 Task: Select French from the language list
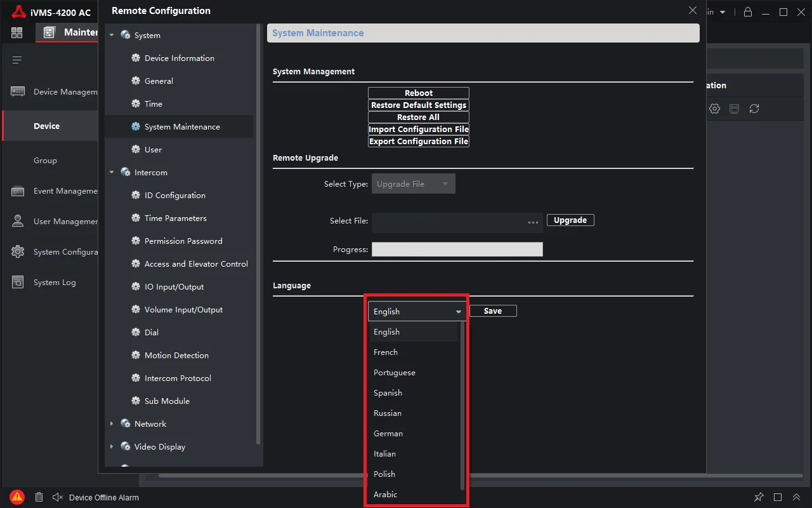[414, 352]
